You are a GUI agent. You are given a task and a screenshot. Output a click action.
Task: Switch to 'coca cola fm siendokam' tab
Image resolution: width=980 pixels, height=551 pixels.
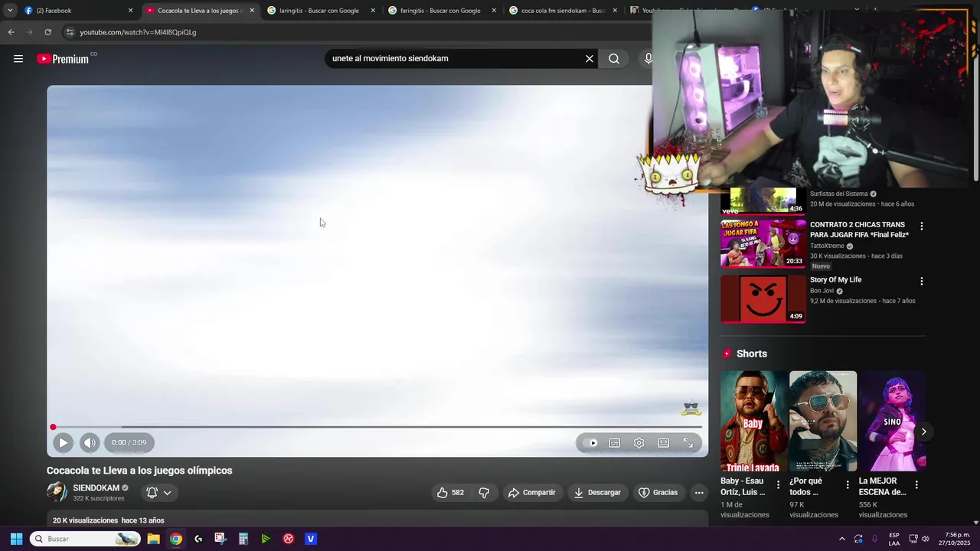(563, 11)
